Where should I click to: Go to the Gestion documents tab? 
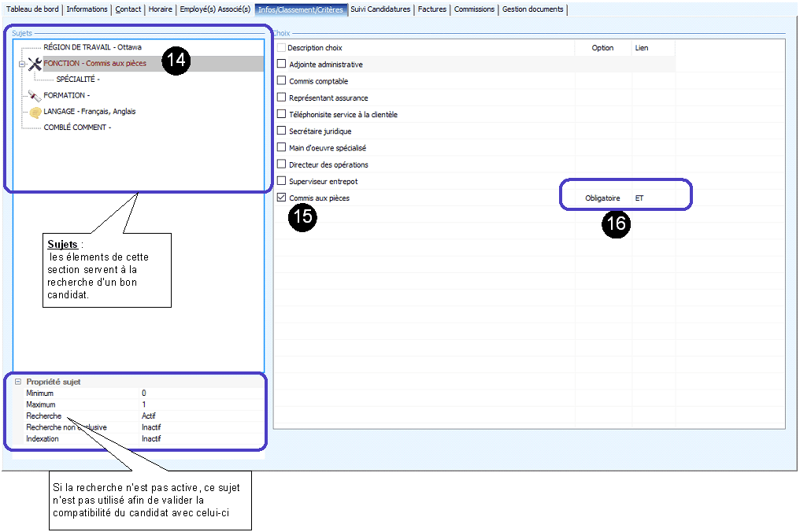click(533, 9)
